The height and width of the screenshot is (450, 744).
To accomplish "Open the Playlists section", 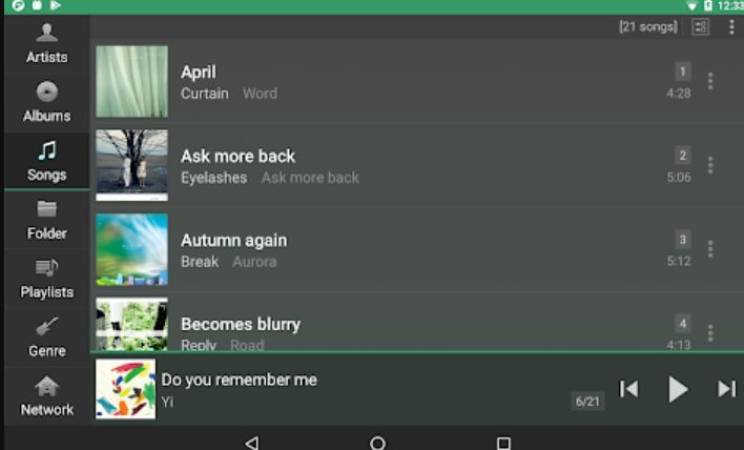I will [46, 279].
